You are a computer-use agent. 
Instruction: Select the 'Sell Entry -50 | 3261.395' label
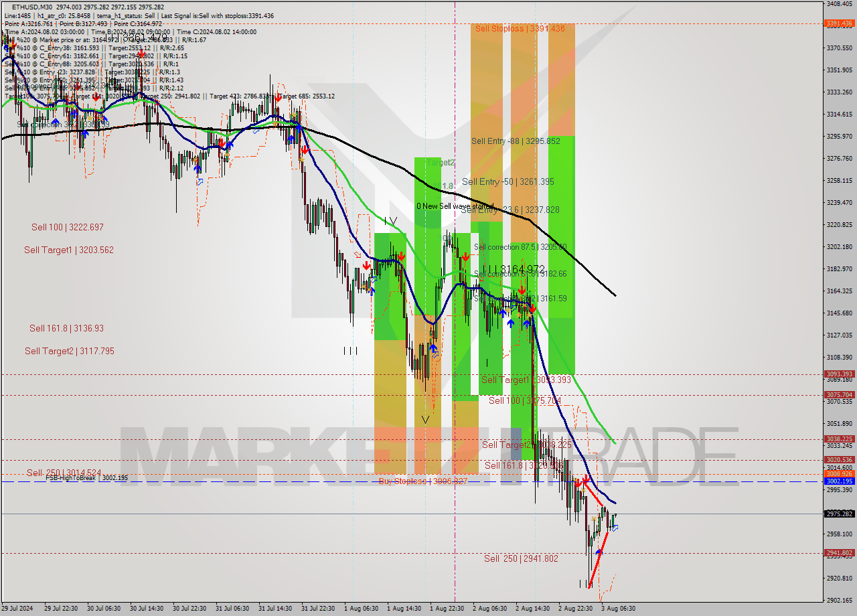click(508, 181)
